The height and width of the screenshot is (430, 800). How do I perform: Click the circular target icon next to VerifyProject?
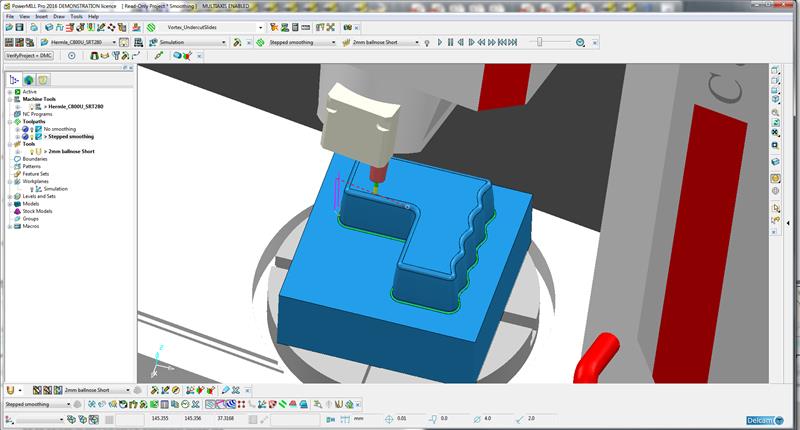(71, 56)
